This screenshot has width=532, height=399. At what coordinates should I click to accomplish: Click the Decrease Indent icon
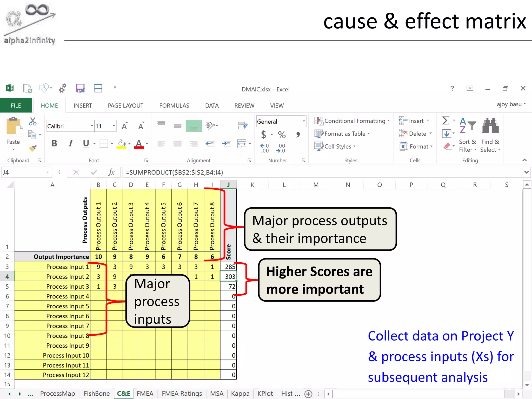coord(210,144)
